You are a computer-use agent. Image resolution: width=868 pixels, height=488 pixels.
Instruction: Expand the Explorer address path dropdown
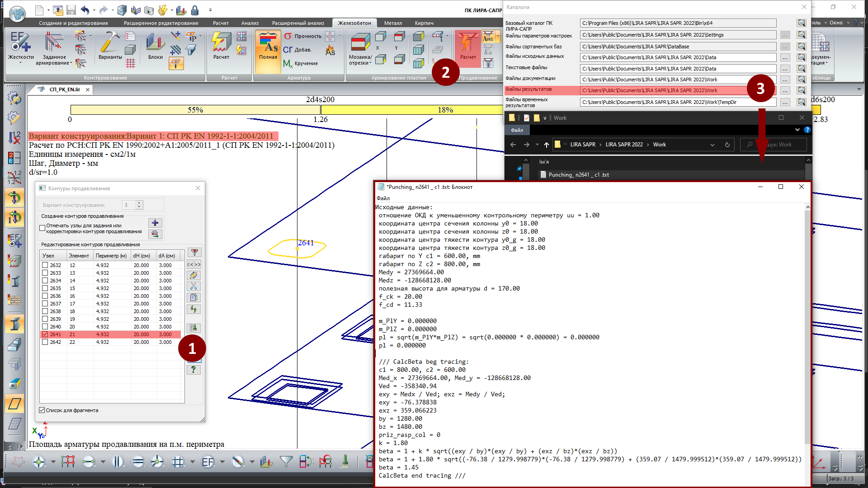click(x=712, y=145)
